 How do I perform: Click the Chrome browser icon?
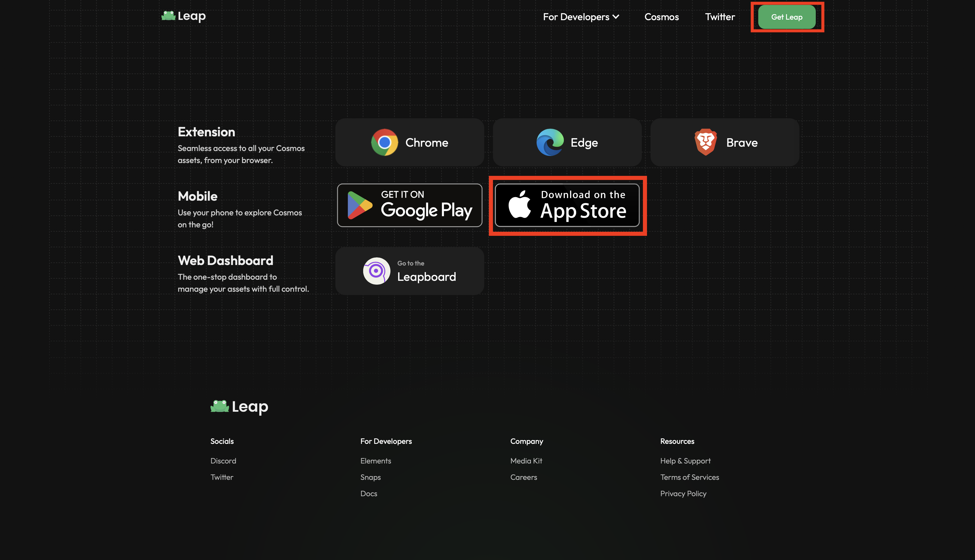[x=385, y=142]
